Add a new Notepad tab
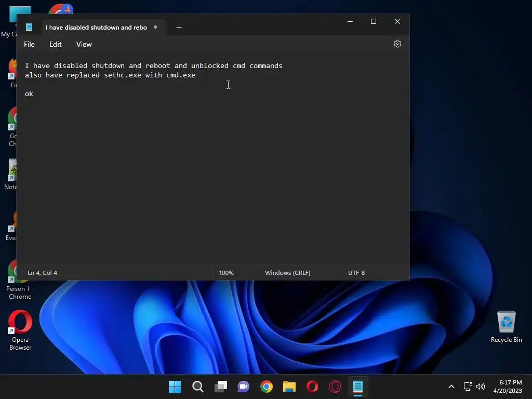The image size is (532, 399). coord(179,28)
